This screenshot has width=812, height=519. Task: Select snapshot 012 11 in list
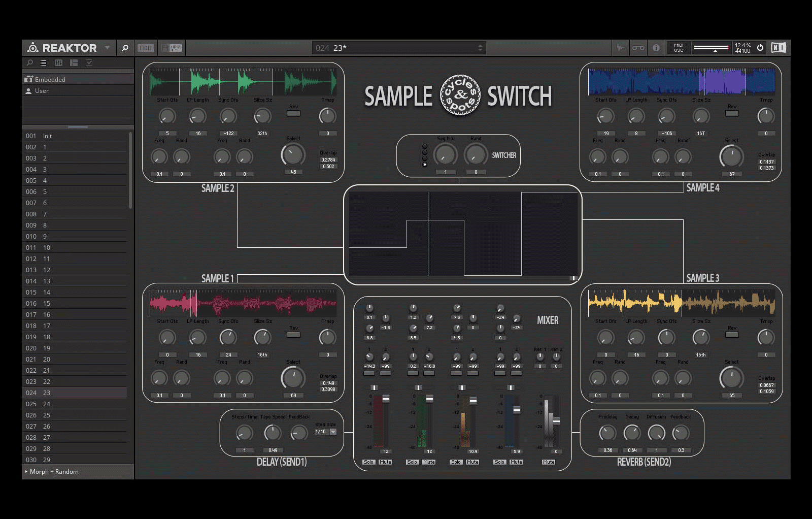point(75,259)
